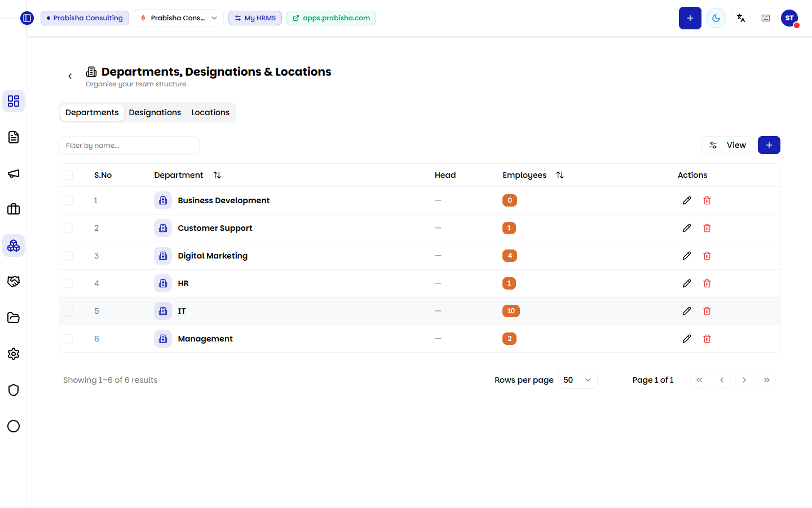Tick the Digital Marketing row checkbox
Screen dimensions: 812x508
pos(68,256)
